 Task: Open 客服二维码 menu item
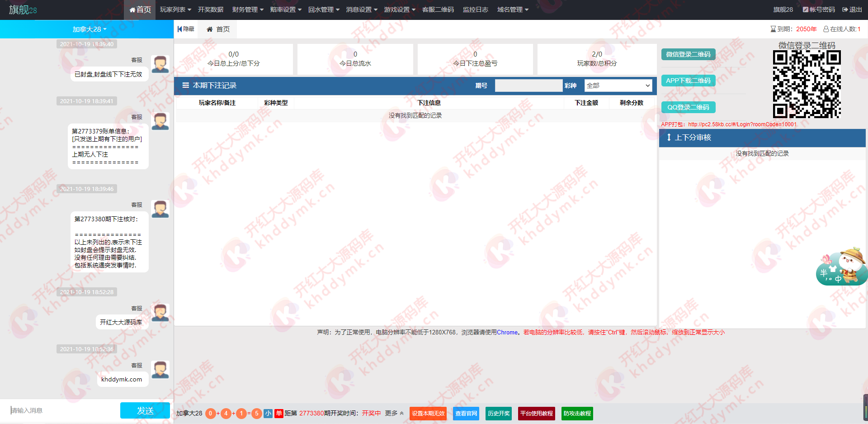(438, 10)
